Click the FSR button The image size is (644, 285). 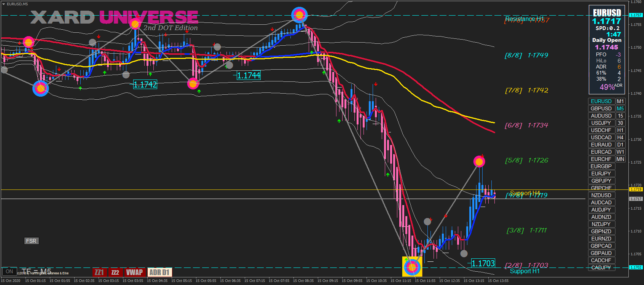point(31,241)
